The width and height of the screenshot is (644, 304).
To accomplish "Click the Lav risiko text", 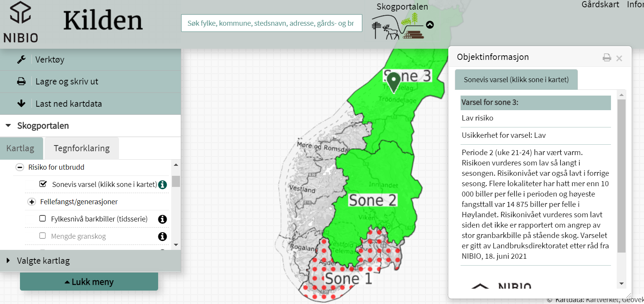I will coord(477,118).
